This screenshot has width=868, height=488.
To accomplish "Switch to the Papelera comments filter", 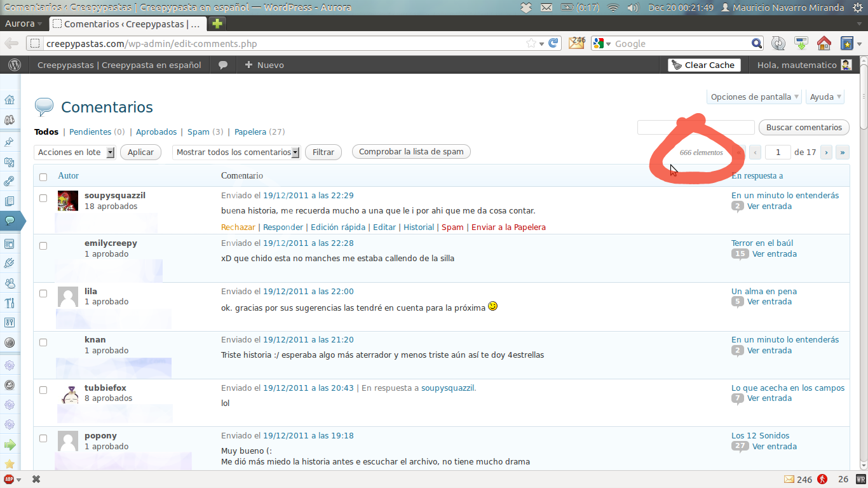I will (x=250, y=132).
